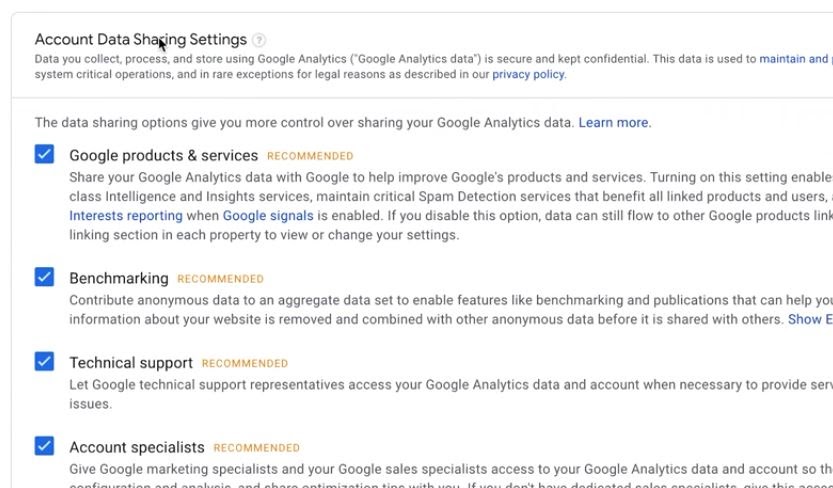Click the Google products & services label
This screenshot has height=488, width=833.
163,155
